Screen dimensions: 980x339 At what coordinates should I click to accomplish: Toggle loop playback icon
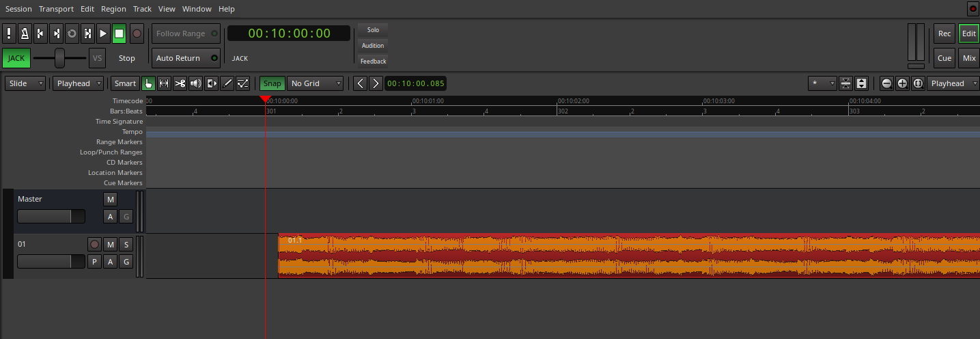[x=72, y=33]
